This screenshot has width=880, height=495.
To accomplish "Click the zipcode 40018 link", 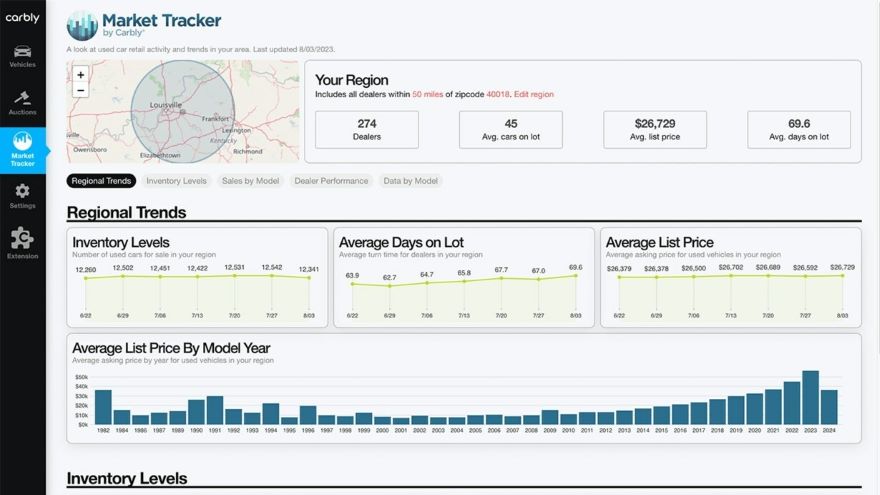I will [498, 94].
